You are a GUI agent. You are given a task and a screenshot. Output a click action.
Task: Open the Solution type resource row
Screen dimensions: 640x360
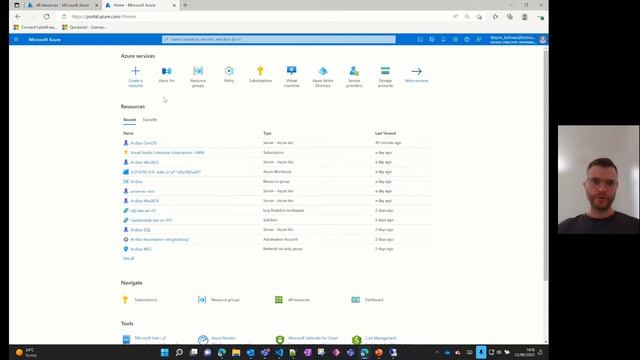pyautogui.click(x=277, y=220)
